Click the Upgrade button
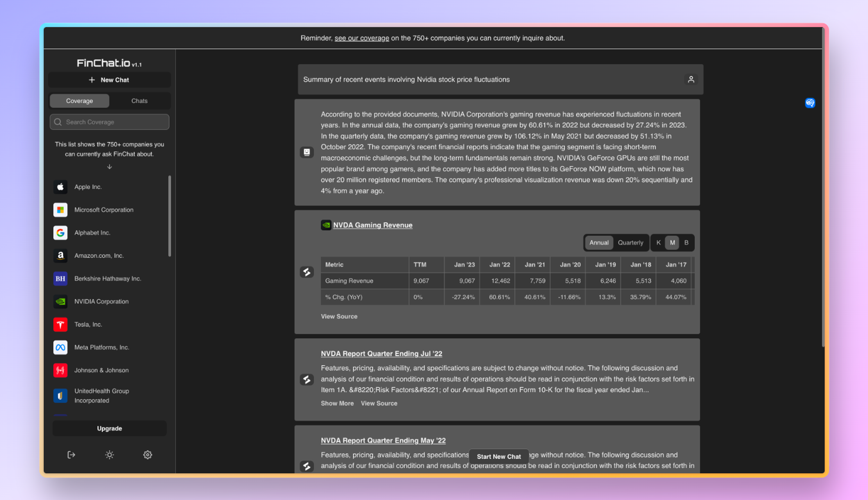868x500 pixels. (109, 428)
